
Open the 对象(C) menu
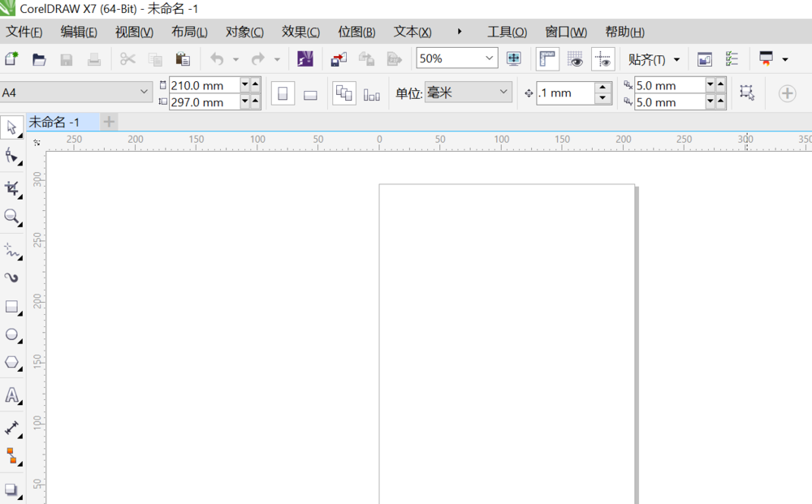click(x=244, y=32)
